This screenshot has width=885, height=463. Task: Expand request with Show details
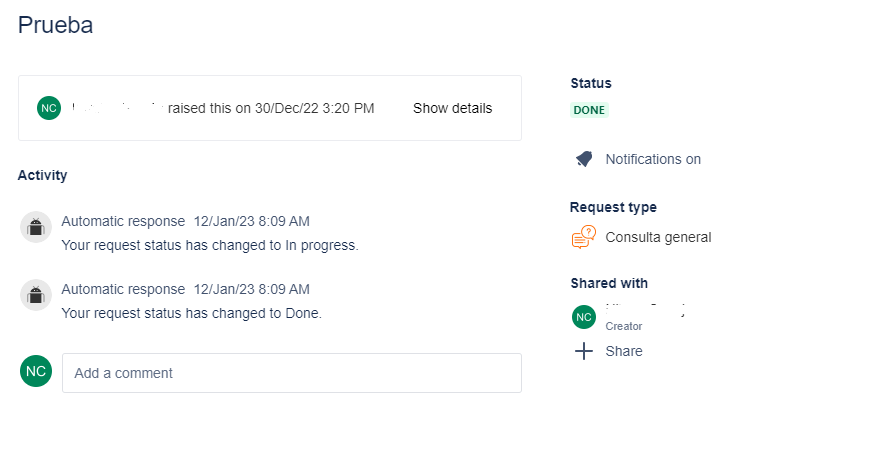tap(452, 108)
